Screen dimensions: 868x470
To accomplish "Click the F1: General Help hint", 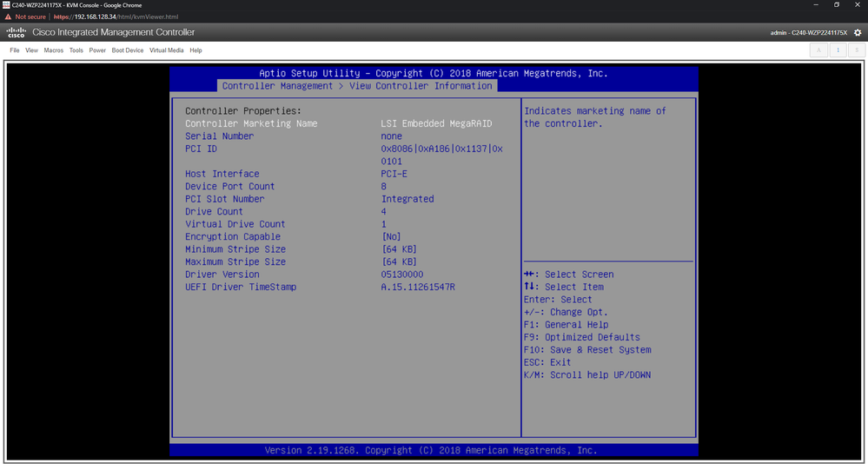I will point(566,325).
